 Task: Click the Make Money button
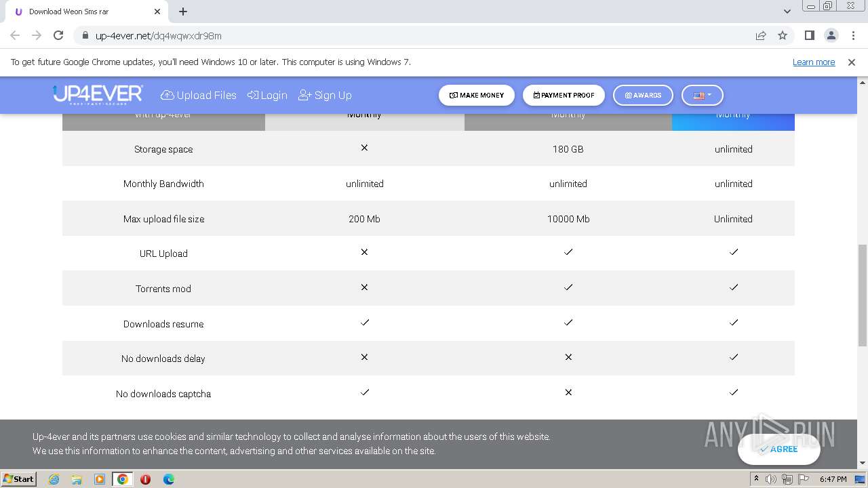tap(477, 96)
